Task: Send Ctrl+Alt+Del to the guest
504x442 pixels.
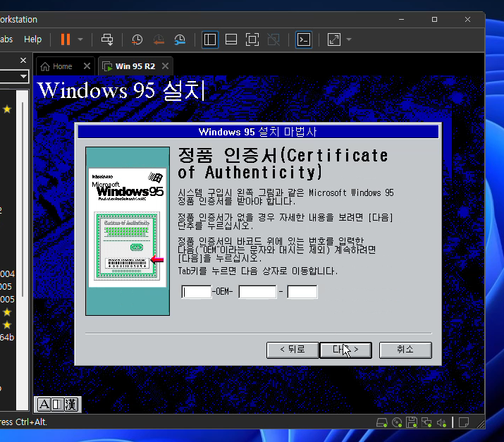Action: (107, 39)
